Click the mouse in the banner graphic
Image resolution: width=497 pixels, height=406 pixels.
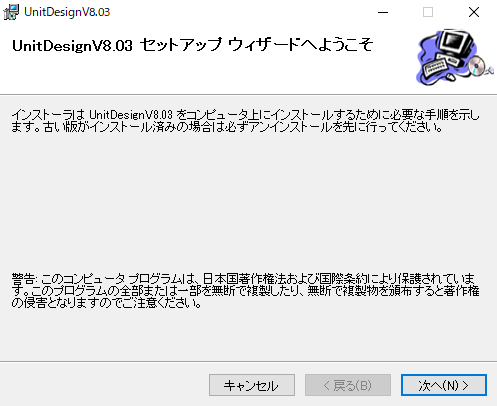click(x=450, y=77)
